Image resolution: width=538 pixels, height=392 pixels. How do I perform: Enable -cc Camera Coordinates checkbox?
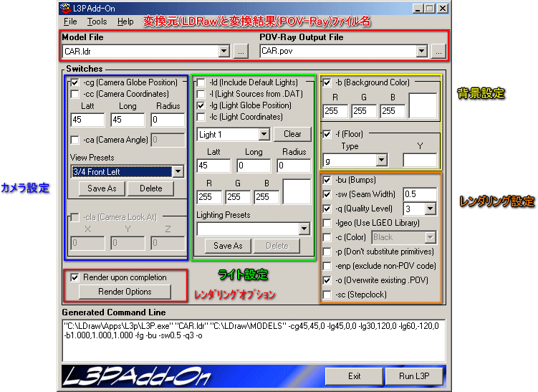tap(75, 94)
